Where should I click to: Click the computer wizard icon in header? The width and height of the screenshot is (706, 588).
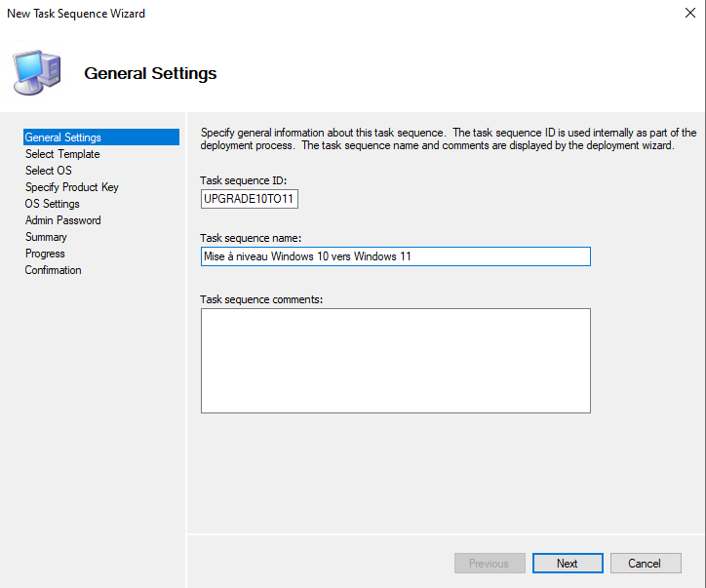(x=36, y=70)
